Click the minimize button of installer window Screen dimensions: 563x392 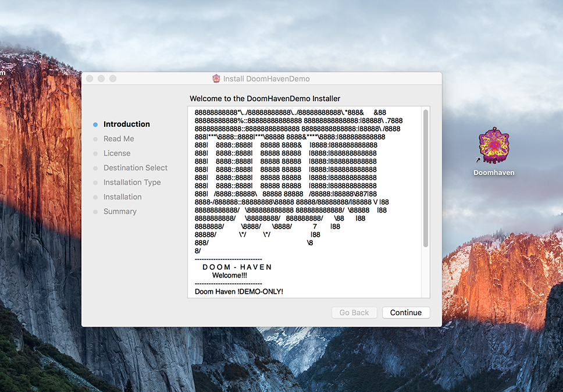point(101,79)
